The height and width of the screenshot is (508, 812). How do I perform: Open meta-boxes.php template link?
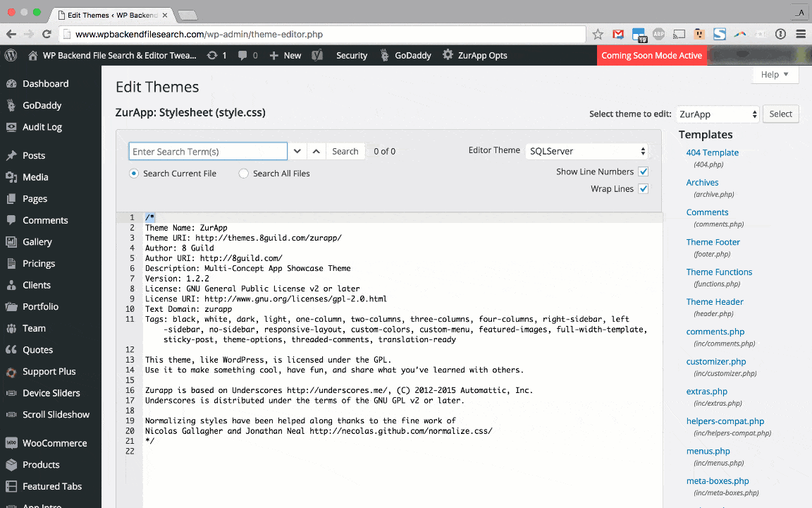click(718, 481)
